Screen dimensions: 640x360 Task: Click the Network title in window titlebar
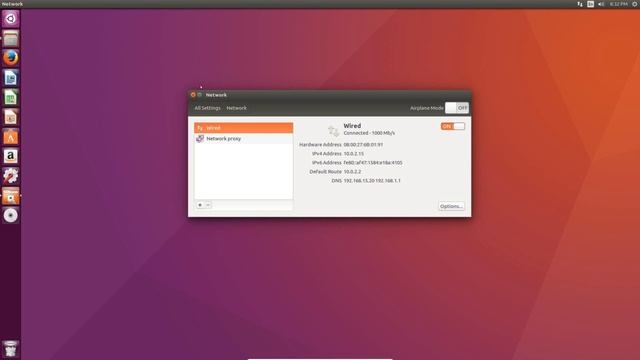(216, 95)
